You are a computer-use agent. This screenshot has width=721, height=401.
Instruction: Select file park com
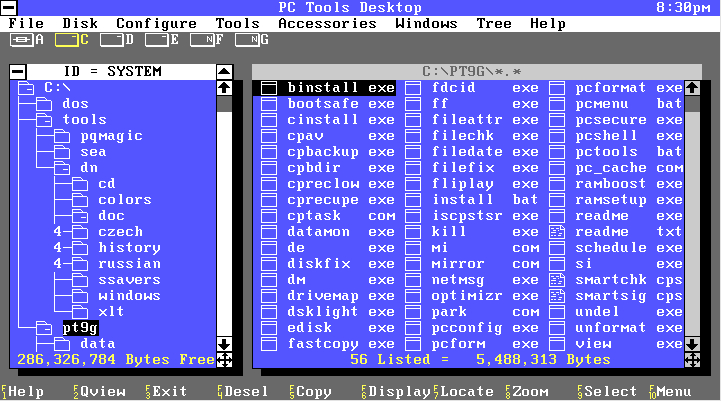pyautogui.click(x=472, y=312)
